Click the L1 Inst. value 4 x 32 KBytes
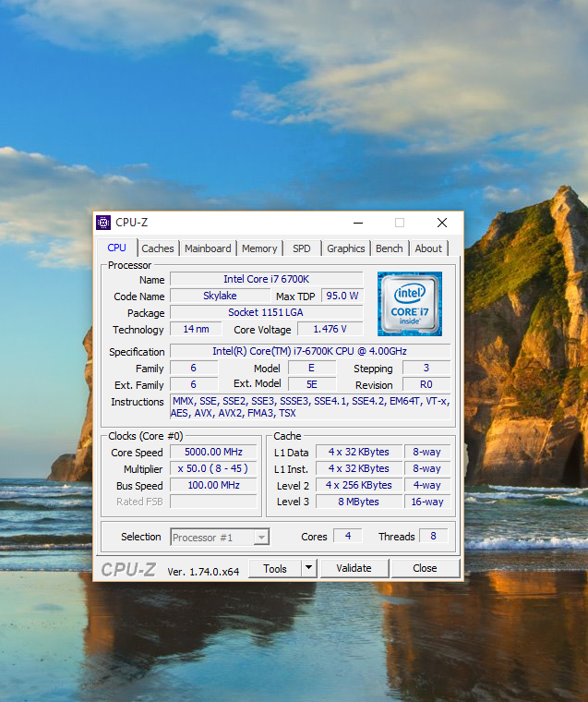The height and width of the screenshot is (702, 588). pyautogui.click(x=359, y=468)
